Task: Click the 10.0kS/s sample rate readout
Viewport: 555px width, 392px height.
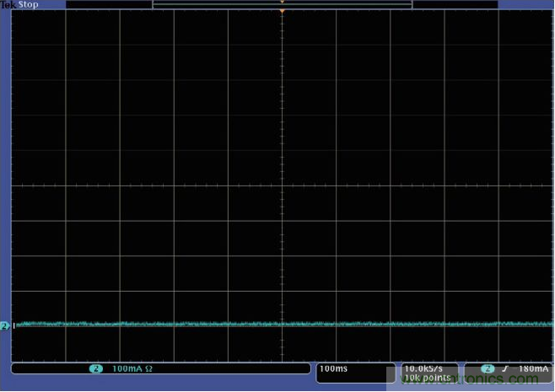Action: point(425,368)
